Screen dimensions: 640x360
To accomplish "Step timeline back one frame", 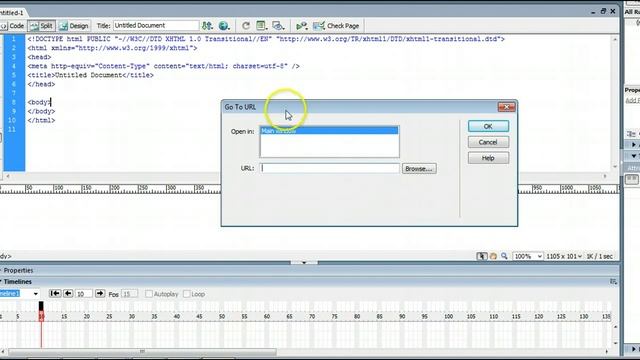I will coord(68,293).
